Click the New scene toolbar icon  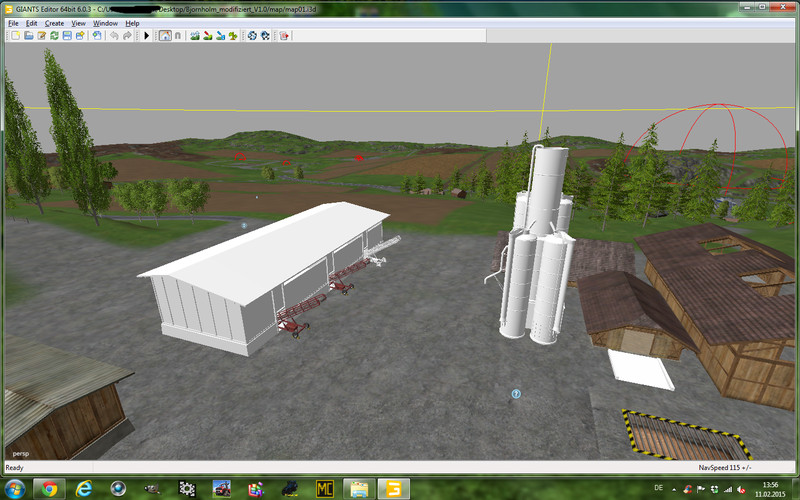[x=14, y=36]
